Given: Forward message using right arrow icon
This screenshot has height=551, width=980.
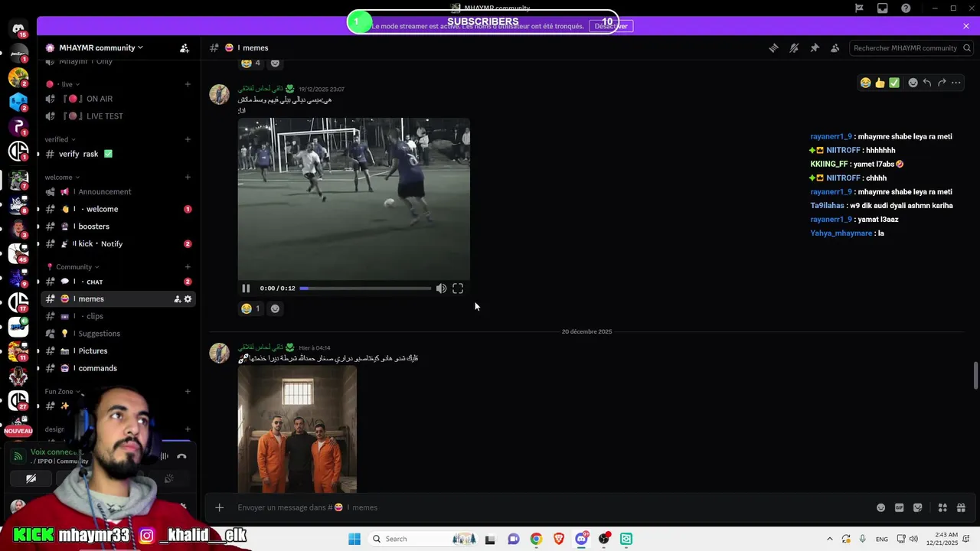Looking at the screenshot, I should (x=942, y=83).
